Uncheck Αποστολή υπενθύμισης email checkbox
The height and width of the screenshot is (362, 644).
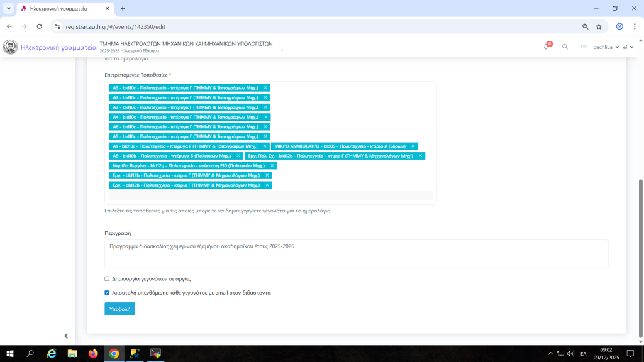coord(107,292)
